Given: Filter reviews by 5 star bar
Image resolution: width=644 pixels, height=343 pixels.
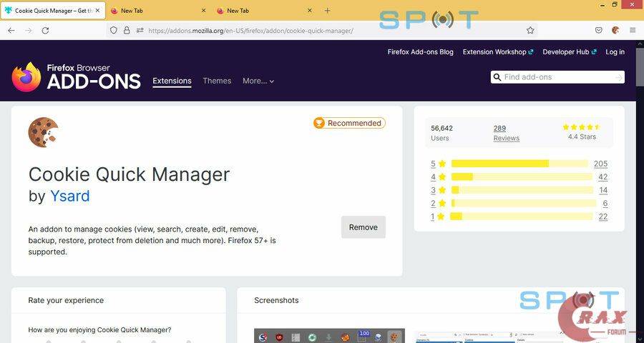Looking at the screenshot, I should point(519,164).
